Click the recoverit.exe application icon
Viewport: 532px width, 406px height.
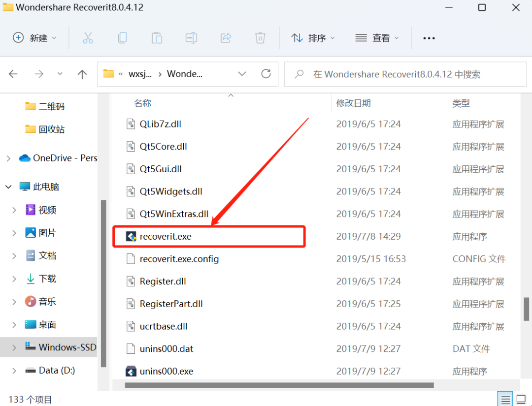click(x=131, y=236)
